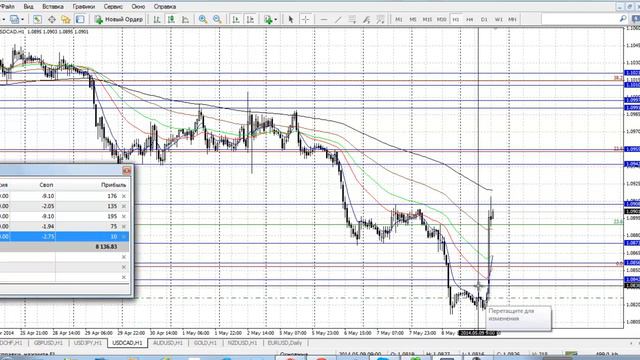
Task: Switch to the NZDUSD,H1 chart tab
Action: click(242, 343)
